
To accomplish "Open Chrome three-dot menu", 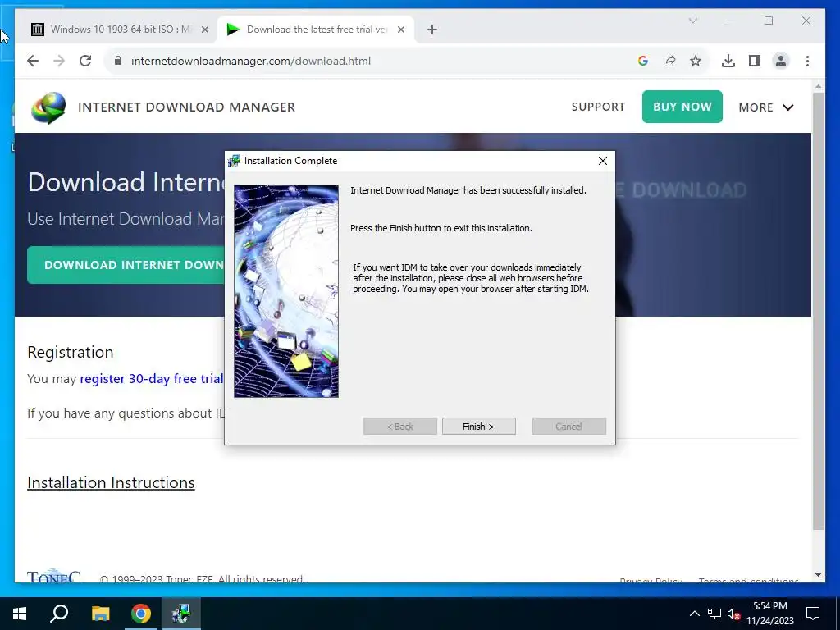I will [x=807, y=61].
